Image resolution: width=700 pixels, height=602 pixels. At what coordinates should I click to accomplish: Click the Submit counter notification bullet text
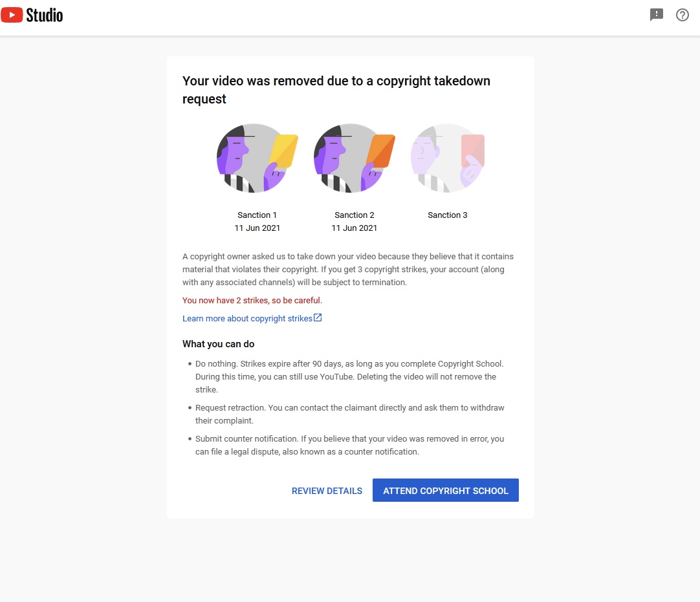pyautogui.click(x=349, y=445)
